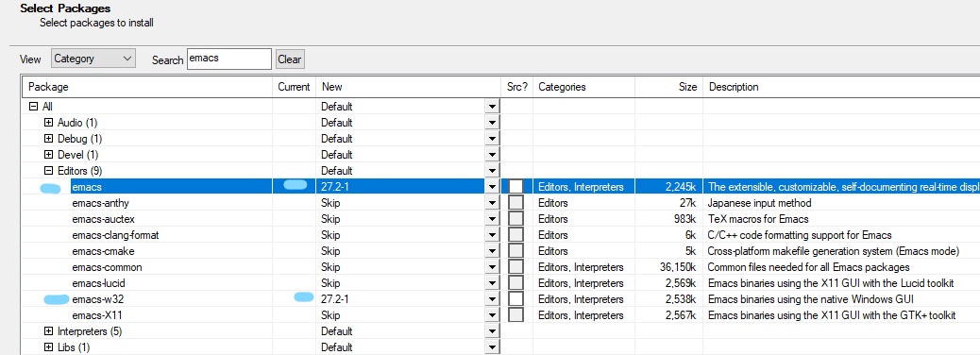
Task: Click the 27.2-1 version of emacs-w32
Action: [x=335, y=299]
